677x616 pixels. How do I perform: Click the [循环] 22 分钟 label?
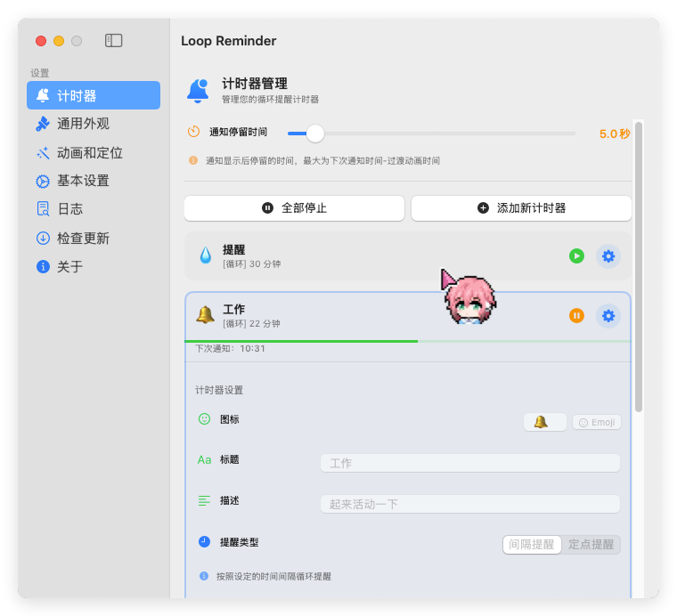[251, 323]
